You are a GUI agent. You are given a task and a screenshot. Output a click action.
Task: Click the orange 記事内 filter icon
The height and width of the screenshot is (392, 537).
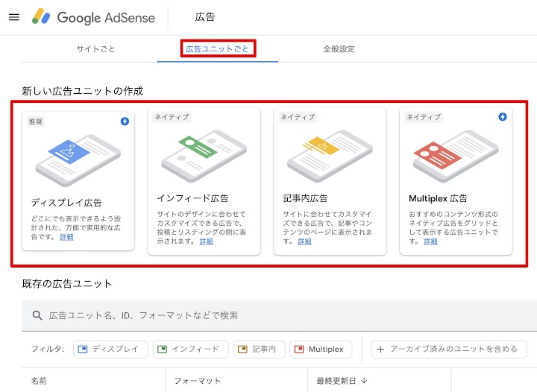click(x=242, y=350)
